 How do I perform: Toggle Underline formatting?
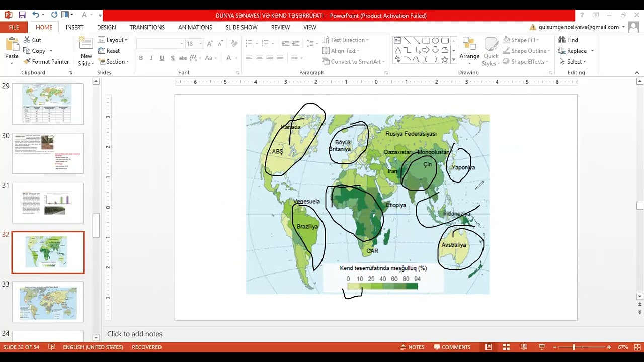pos(162,58)
